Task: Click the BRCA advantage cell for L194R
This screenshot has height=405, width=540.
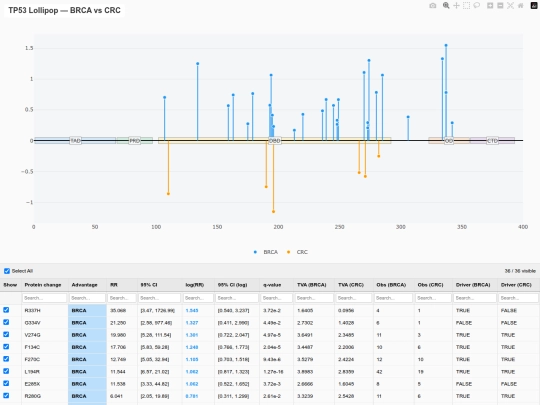Action: (87, 372)
